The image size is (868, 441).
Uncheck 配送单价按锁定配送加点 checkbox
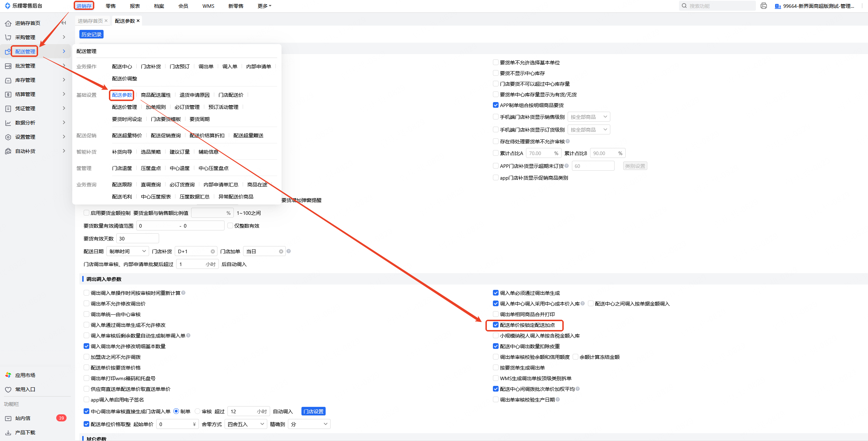pyautogui.click(x=495, y=325)
